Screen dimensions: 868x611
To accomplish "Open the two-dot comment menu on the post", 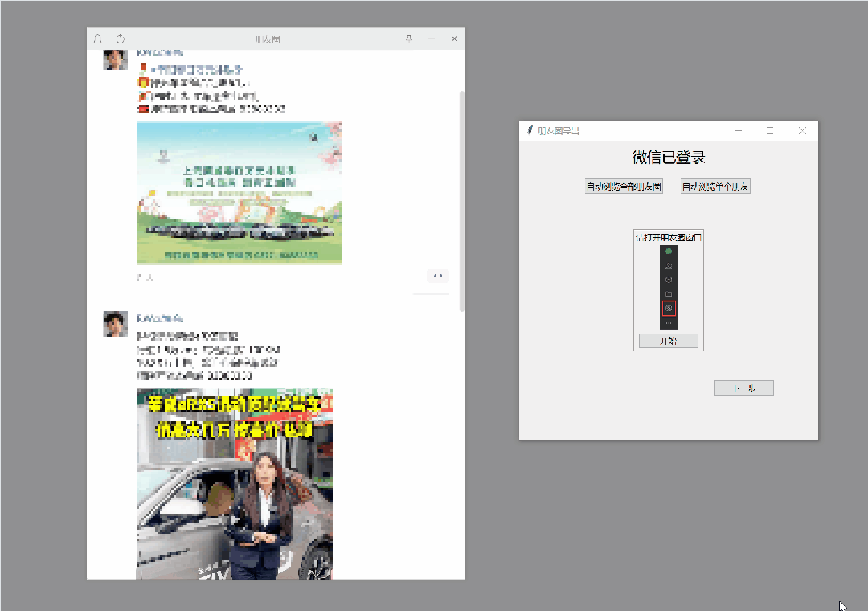I will tap(436, 275).
